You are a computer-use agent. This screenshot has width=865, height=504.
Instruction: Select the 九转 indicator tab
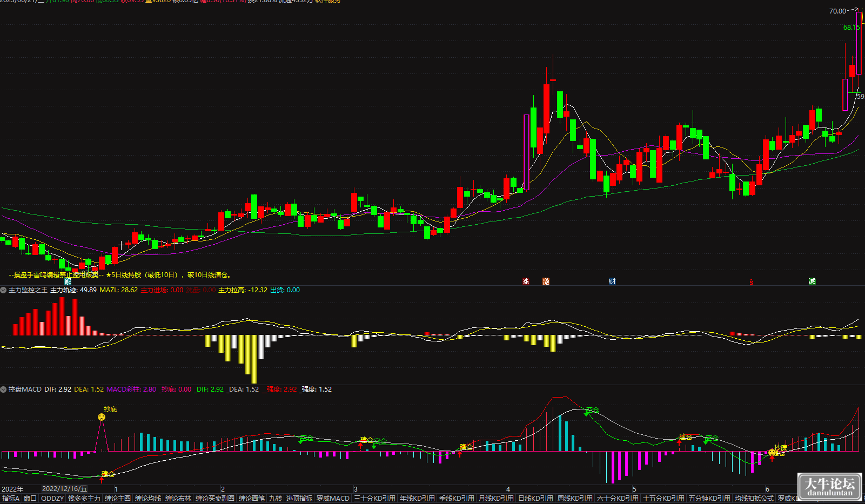(276, 499)
